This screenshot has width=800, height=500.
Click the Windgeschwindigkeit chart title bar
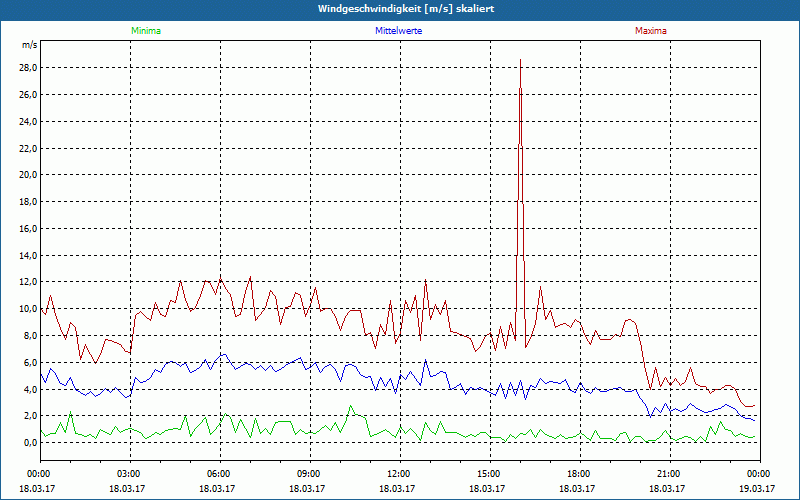pyautogui.click(x=400, y=9)
